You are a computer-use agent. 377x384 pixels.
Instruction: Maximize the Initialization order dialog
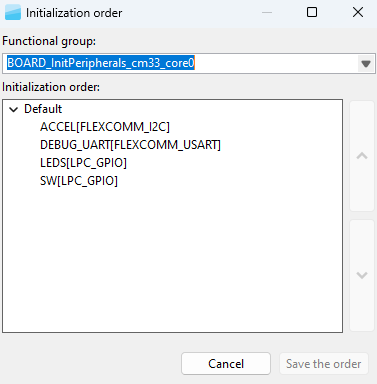pos(312,13)
